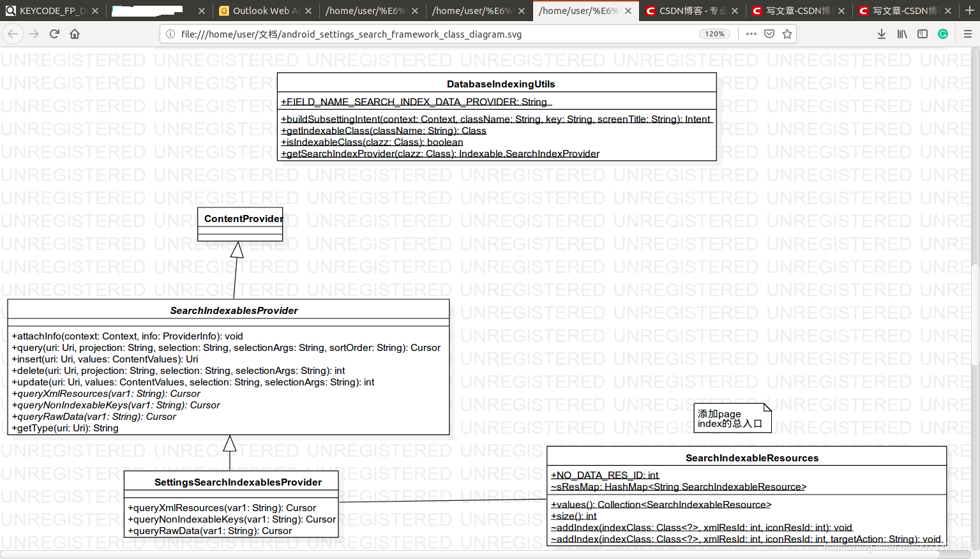
Task: Close the active SVG diagram tab
Action: click(628, 11)
